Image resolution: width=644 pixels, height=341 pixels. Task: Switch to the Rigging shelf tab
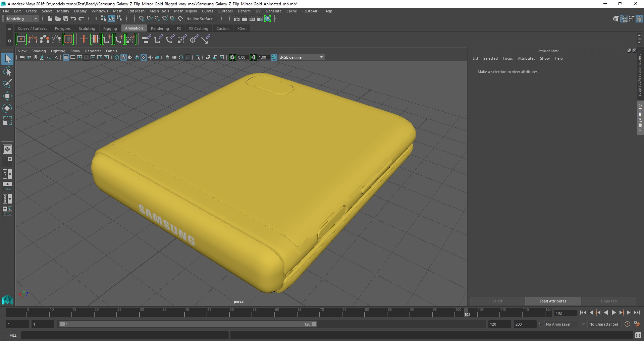tap(110, 29)
